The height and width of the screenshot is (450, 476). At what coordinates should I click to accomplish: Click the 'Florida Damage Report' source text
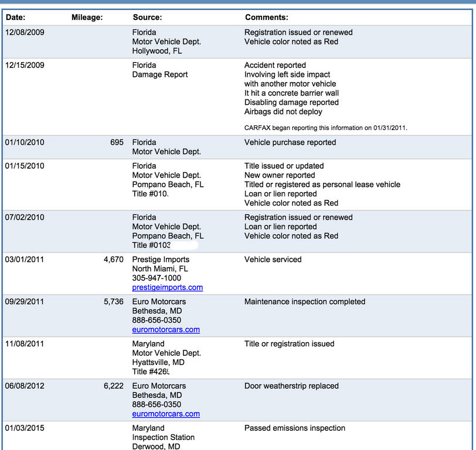point(160,70)
